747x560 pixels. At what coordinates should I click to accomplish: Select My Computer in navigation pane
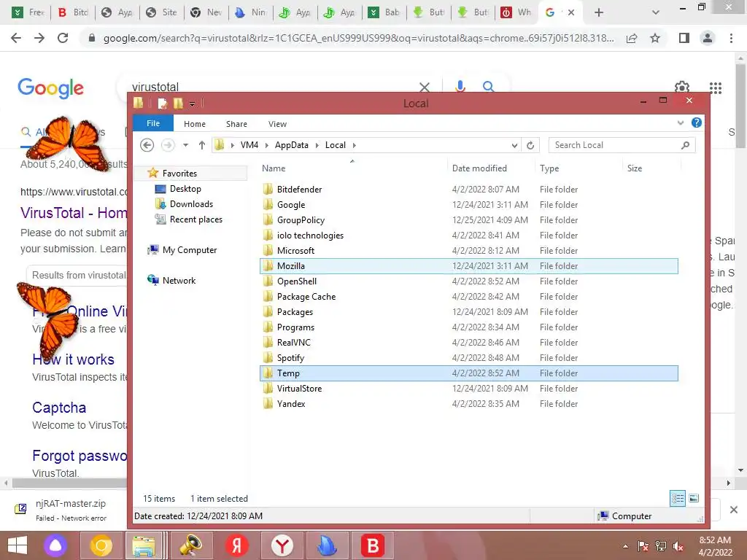click(x=189, y=250)
